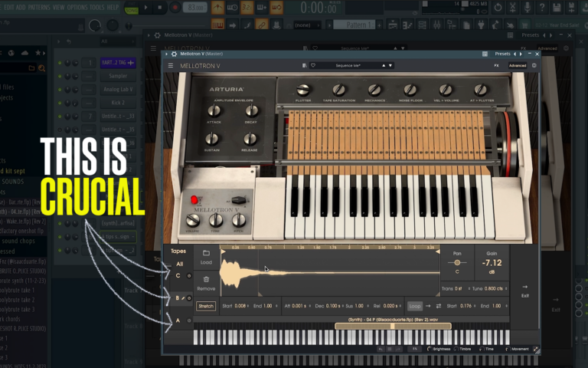Adjust the Pan knob slider
588x368 pixels.
pos(457,262)
